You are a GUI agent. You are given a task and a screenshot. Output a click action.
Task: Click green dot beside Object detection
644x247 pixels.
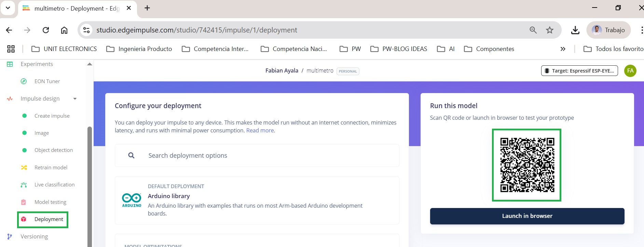click(24, 150)
